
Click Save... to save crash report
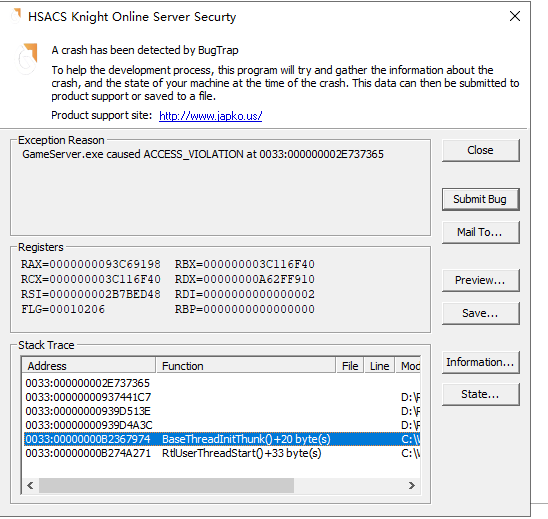481,313
